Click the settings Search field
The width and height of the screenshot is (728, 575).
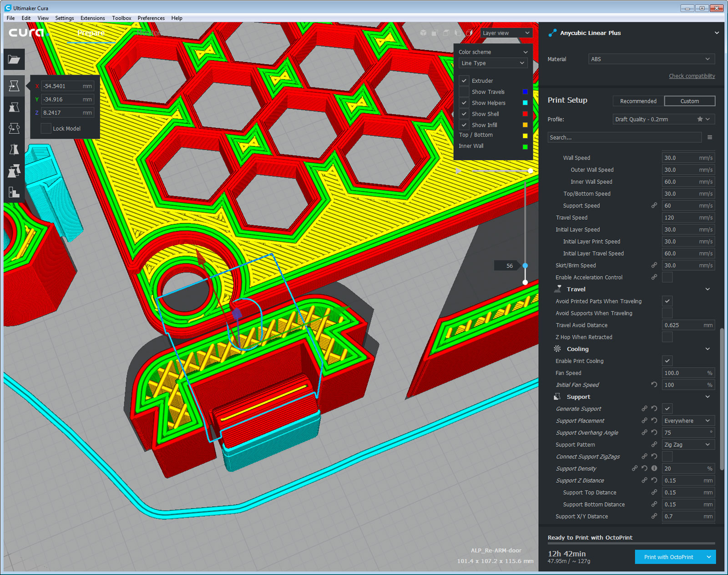point(624,137)
